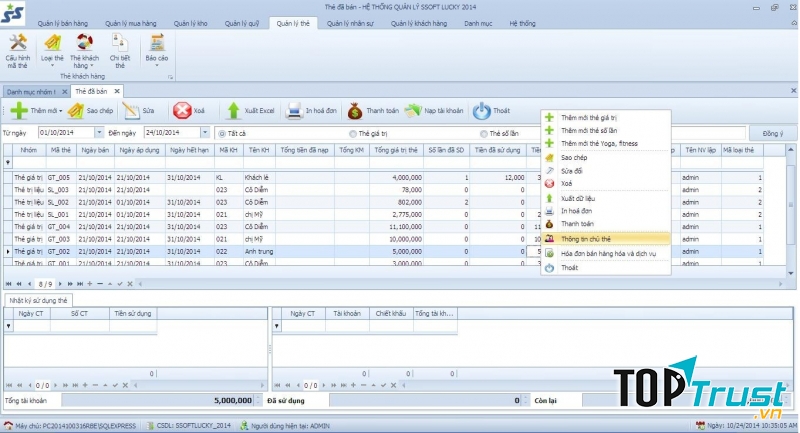This screenshot has width=800, height=433.
Task: Open the Quản lý kho tab
Action: (x=190, y=23)
